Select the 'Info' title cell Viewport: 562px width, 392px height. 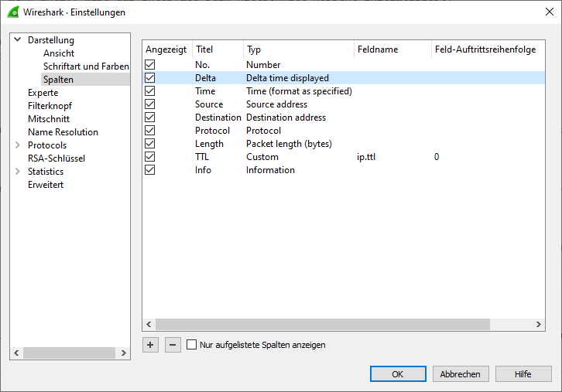click(203, 170)
